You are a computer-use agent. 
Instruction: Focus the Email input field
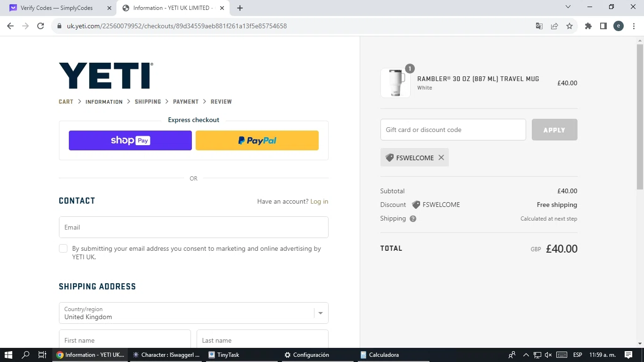pyautogui.click(x=194, y=227)
